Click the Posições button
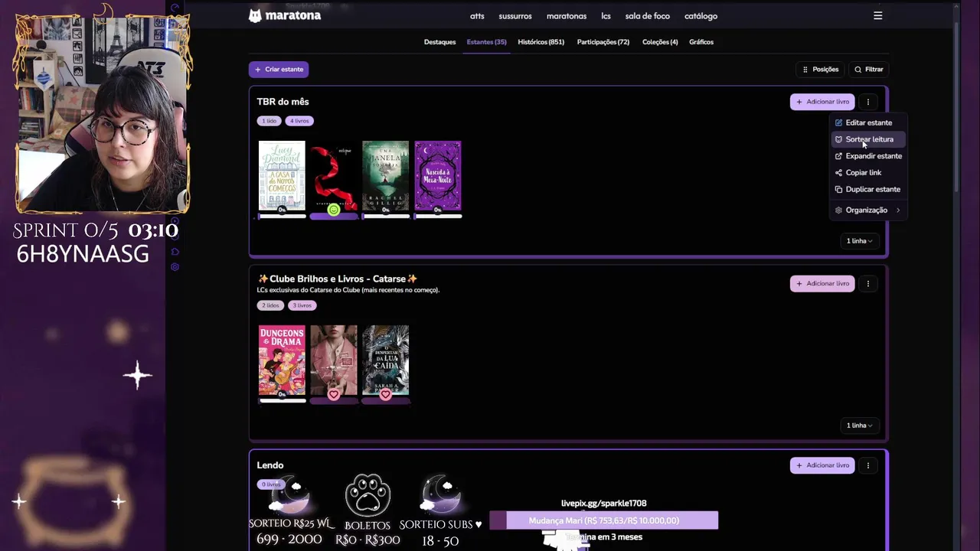980x551 pixels. point(820,70)
